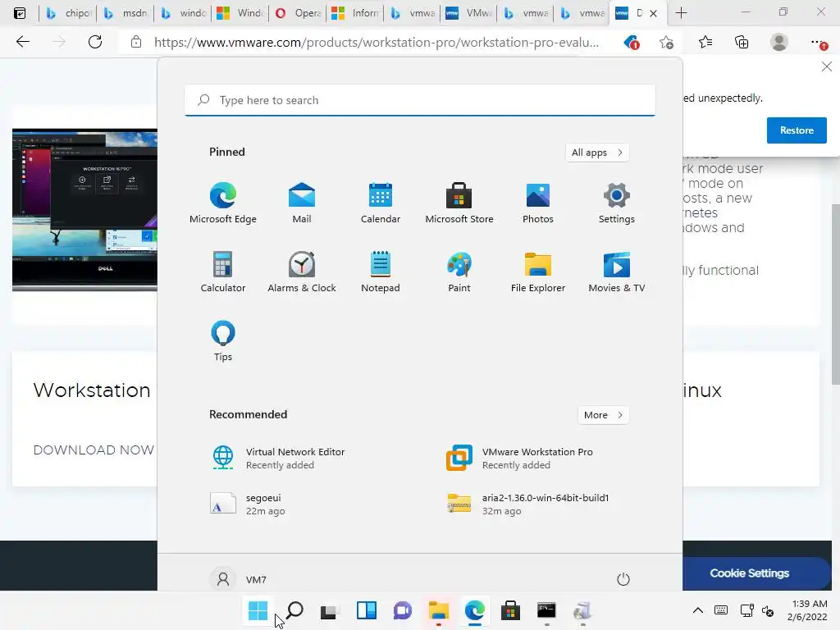Open Alarms & Clock
This screenshot has height=630, width=840.
tap(302, 272)
